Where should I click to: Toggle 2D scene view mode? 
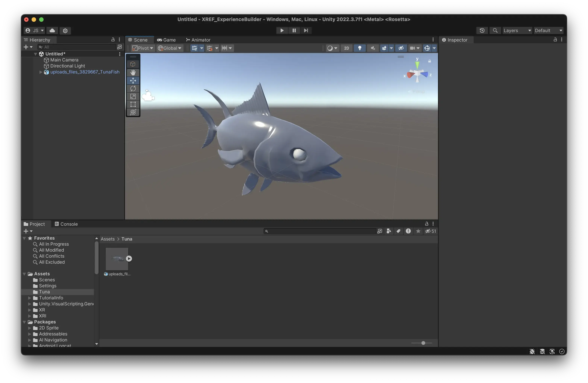(346, 48)
